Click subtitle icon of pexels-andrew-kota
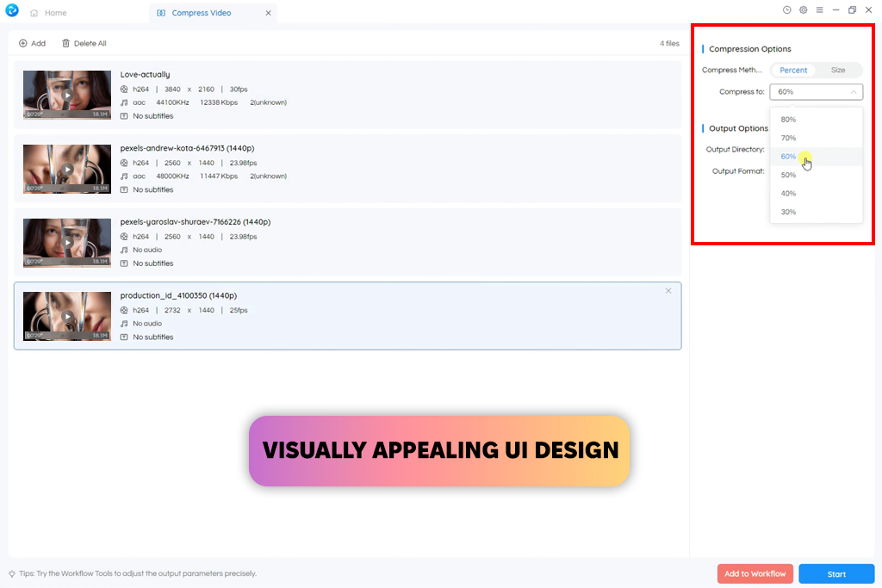882x588 pixels. tap(124, 189)
